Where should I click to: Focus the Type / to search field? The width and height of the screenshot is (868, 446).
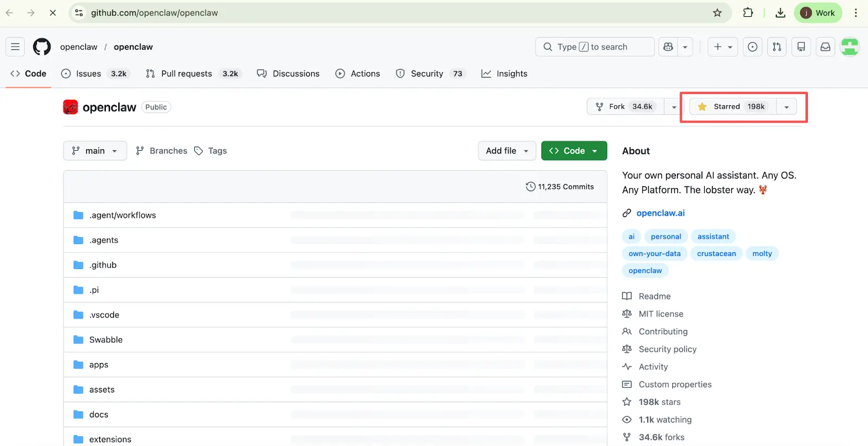pos(595,47)
